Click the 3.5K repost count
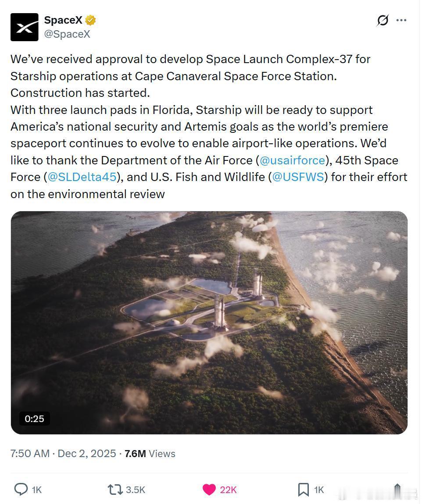 (x=136, y=490)
